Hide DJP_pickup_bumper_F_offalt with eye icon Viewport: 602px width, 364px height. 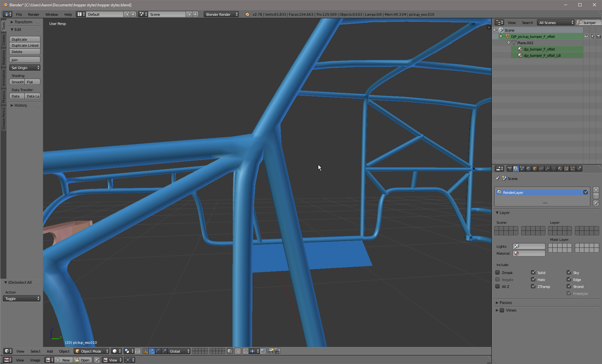tap(586, 36)
